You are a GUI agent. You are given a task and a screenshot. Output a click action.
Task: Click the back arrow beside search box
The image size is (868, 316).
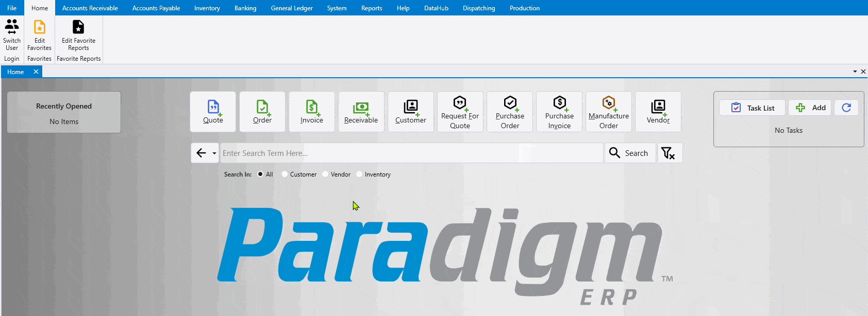tap(201, 153)
